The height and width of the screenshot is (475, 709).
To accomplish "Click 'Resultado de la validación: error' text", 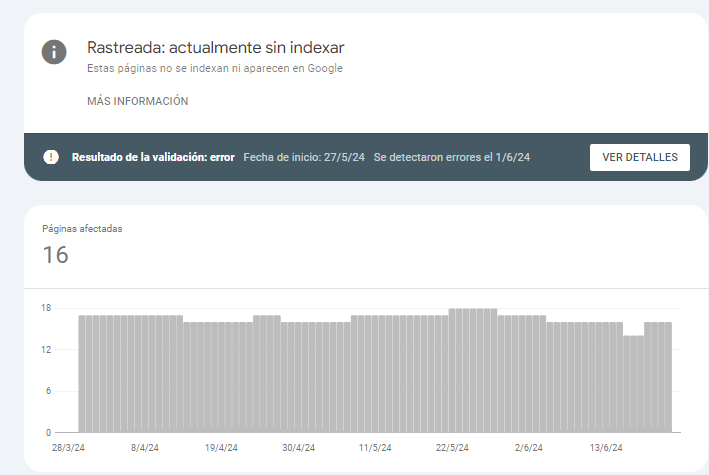I will pyautogui.click(x=153, y=157).
